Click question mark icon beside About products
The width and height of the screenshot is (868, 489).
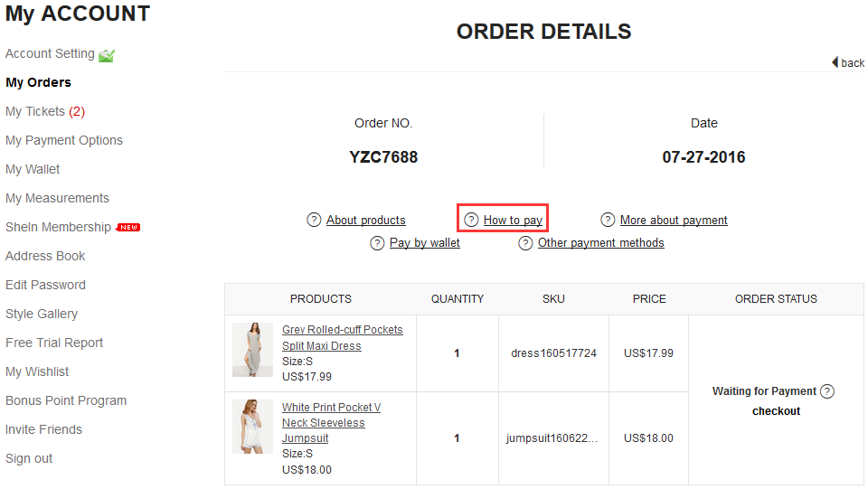(315, 220)
